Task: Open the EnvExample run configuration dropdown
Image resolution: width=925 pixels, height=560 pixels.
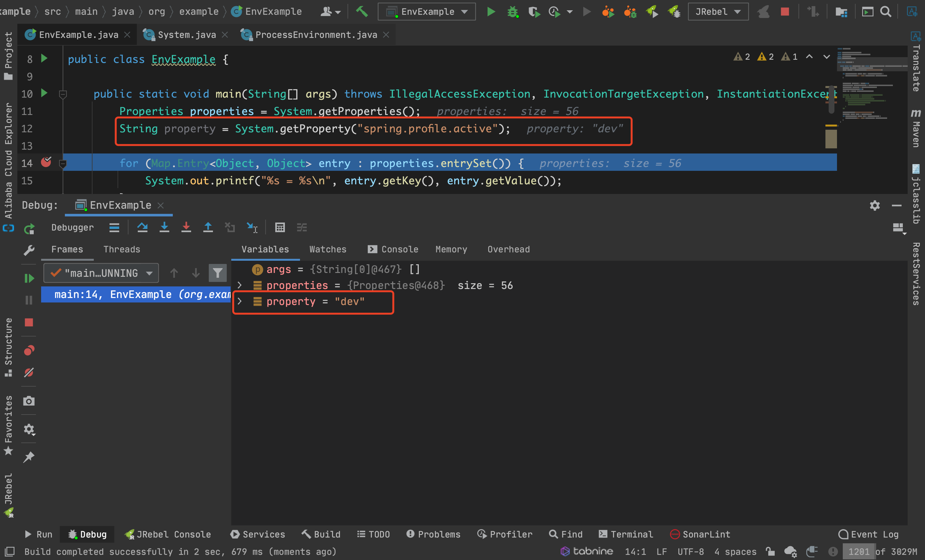Action: point(427,12)
